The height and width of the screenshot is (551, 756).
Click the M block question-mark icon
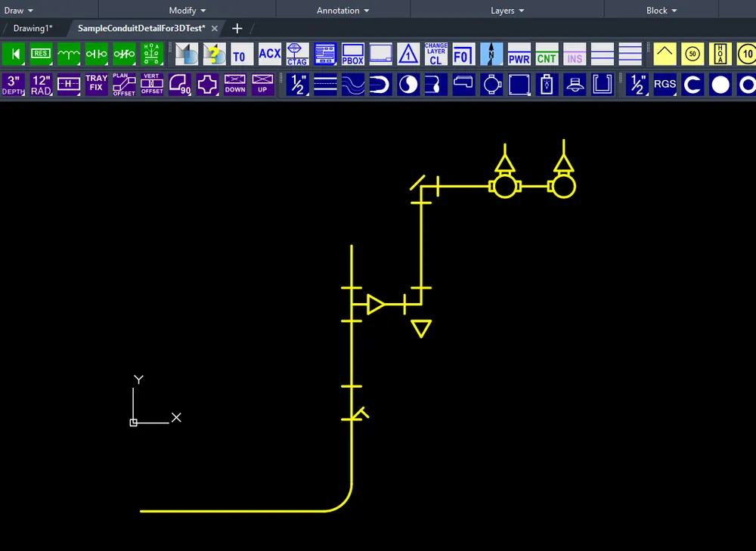point(214,54)
